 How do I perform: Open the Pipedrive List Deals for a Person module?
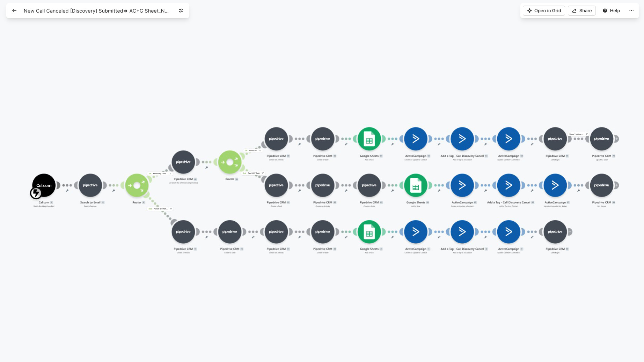pos(183,162)
